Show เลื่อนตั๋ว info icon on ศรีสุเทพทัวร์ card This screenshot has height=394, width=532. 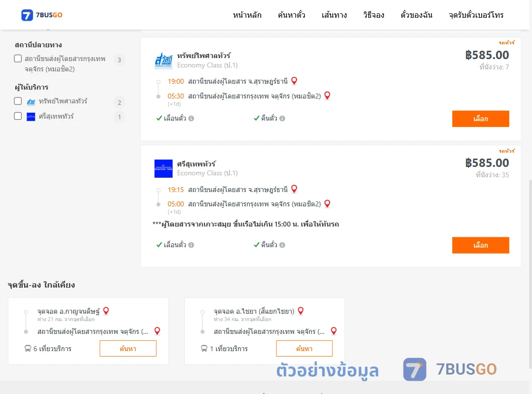point(191,245)
